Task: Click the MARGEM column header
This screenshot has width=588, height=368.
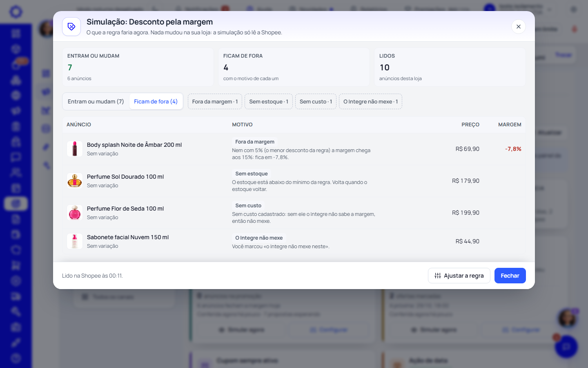Action: (x=510, y=124)
